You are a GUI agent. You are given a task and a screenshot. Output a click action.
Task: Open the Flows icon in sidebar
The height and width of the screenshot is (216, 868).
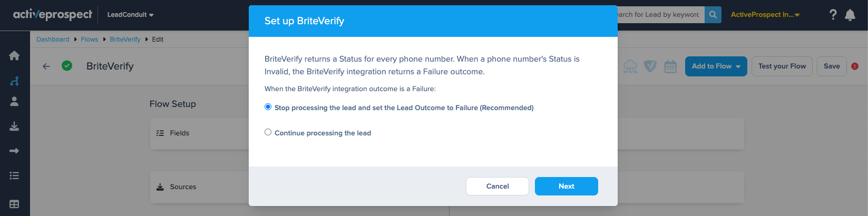[x=14, y=81]
